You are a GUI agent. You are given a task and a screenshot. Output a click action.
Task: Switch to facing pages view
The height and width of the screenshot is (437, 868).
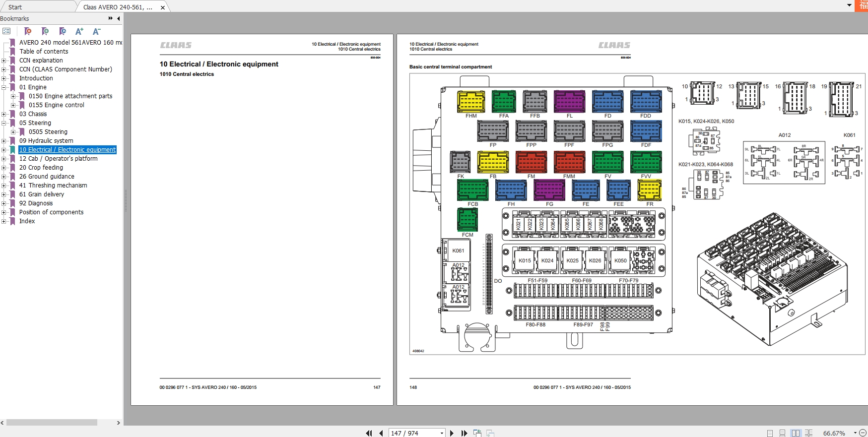[x=796, y=433]
